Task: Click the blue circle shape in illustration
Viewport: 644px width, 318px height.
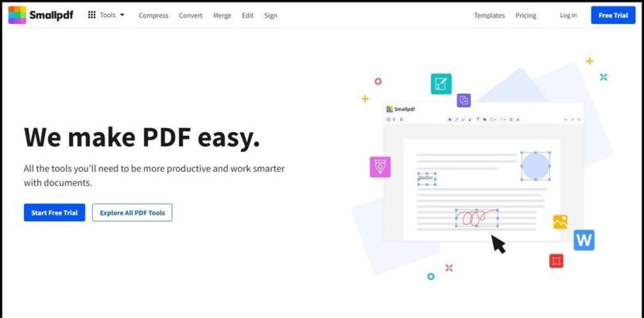Action: pyautogui.click(x=536, y=166)
